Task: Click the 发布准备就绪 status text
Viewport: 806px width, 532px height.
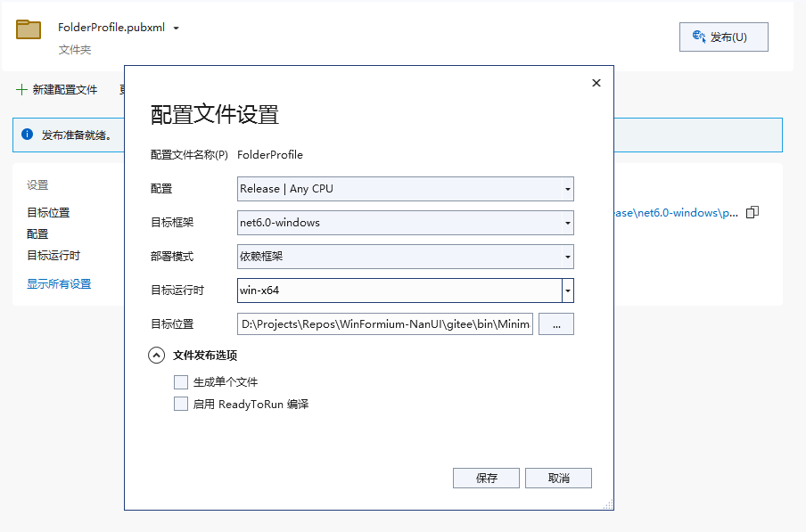Action: click(x=76, y=135)
